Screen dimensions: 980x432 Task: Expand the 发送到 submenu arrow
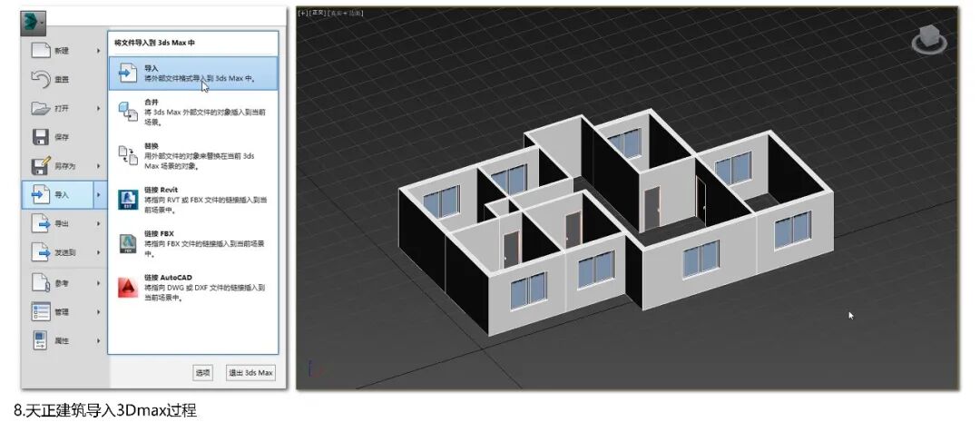click(99, 252)
